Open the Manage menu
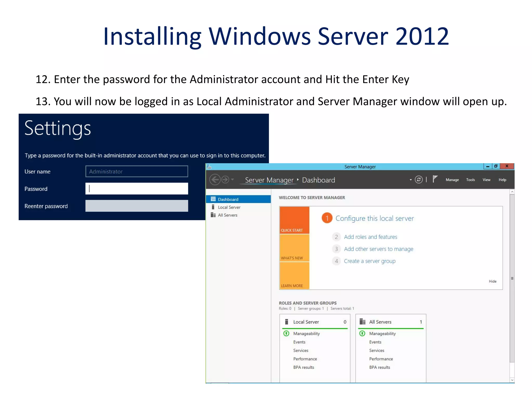Viewport: 532px width, 411px height. 452,180
